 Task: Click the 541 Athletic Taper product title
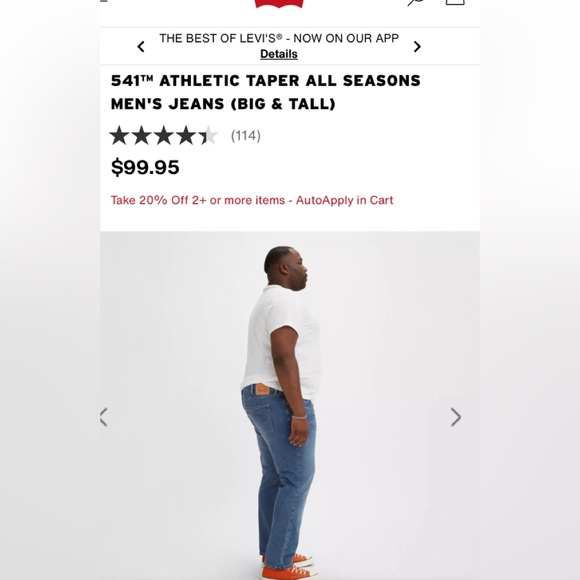[x=266, y=92]
